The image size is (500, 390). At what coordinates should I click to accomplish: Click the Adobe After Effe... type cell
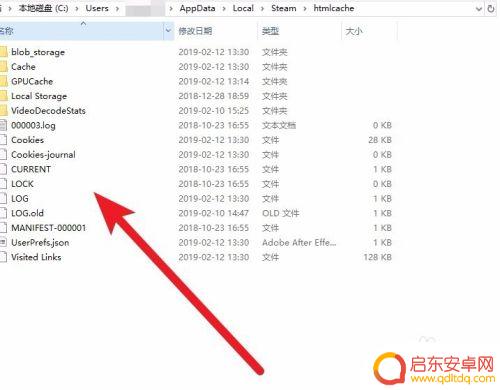299,243
